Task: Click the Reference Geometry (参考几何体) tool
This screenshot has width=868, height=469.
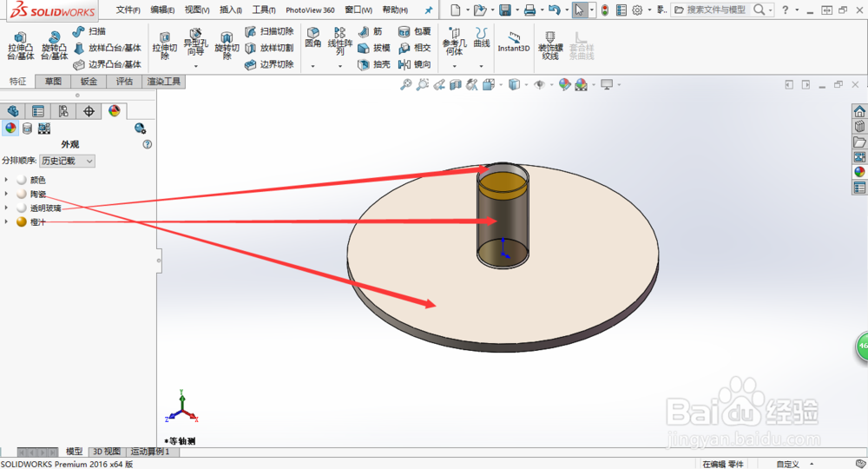Action: tap(455, 41)
